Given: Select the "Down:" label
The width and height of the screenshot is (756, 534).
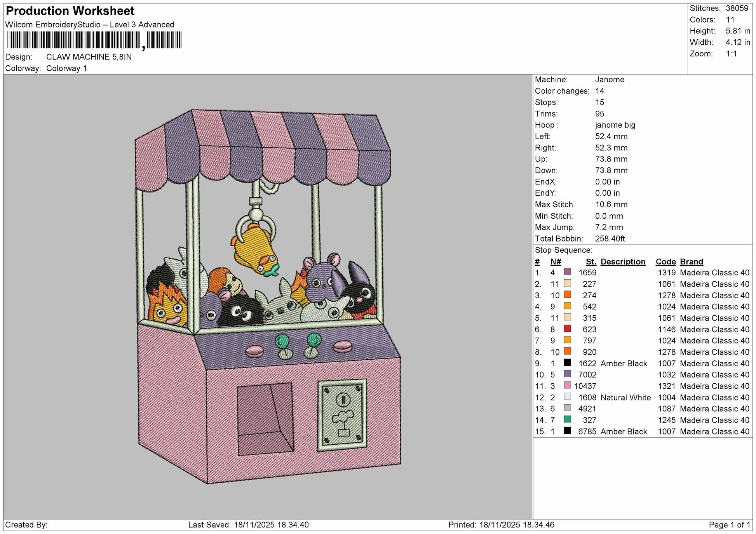Looking at the screenshot, I should coord(546,170).
